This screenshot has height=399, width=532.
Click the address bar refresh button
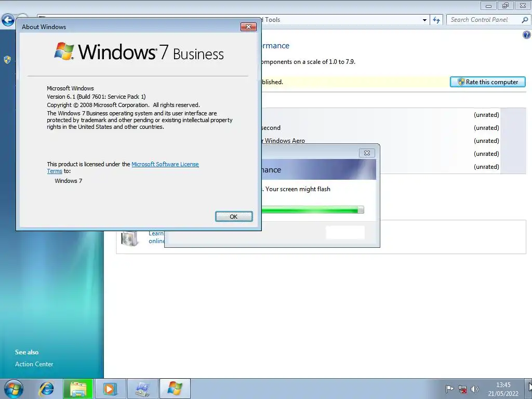click(x=436, y=20)
